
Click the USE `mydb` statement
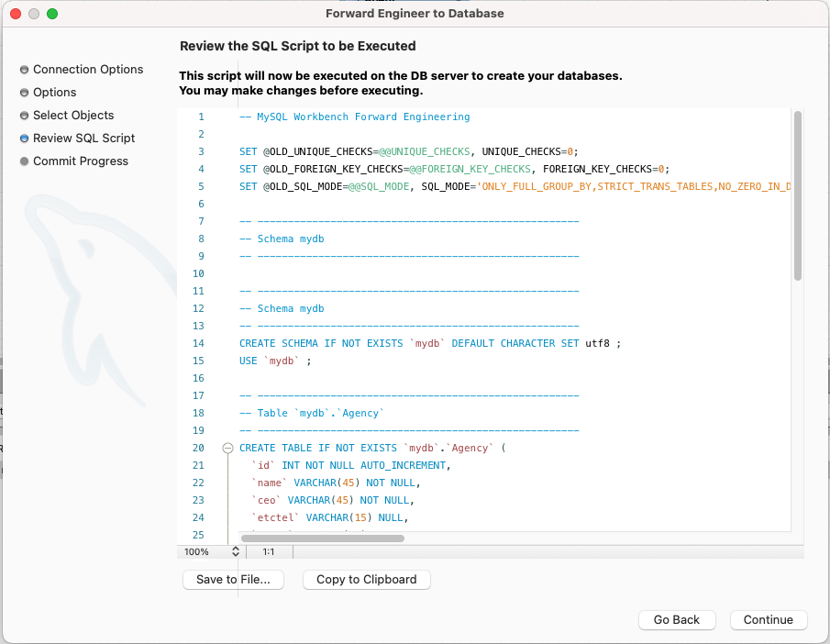pyautogui.click(x=275, y=361)
